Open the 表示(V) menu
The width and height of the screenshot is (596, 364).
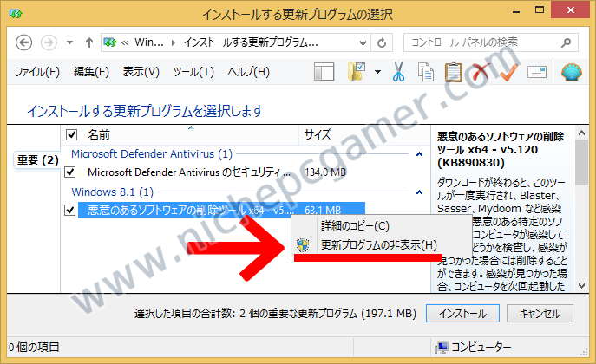[x=141, y=72]
